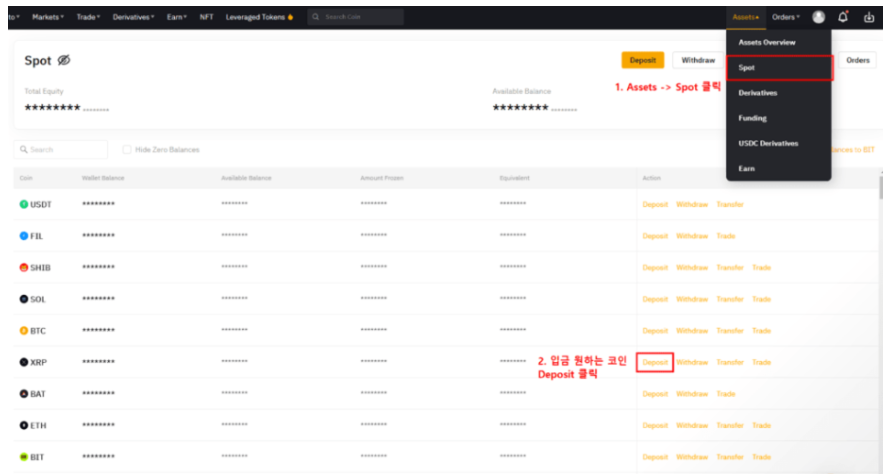Expand the Markets dropdown
This screenshot has width=883, height=474.
pos(48,17)
